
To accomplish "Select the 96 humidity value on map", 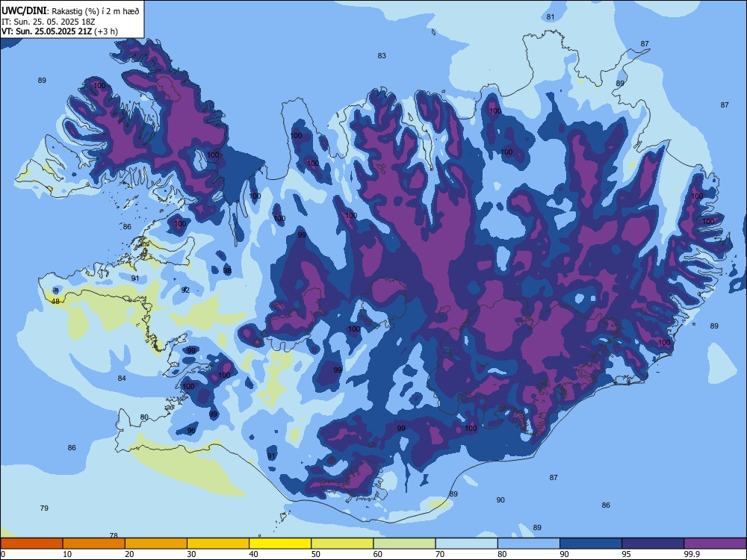I will [x=191, y=431].
